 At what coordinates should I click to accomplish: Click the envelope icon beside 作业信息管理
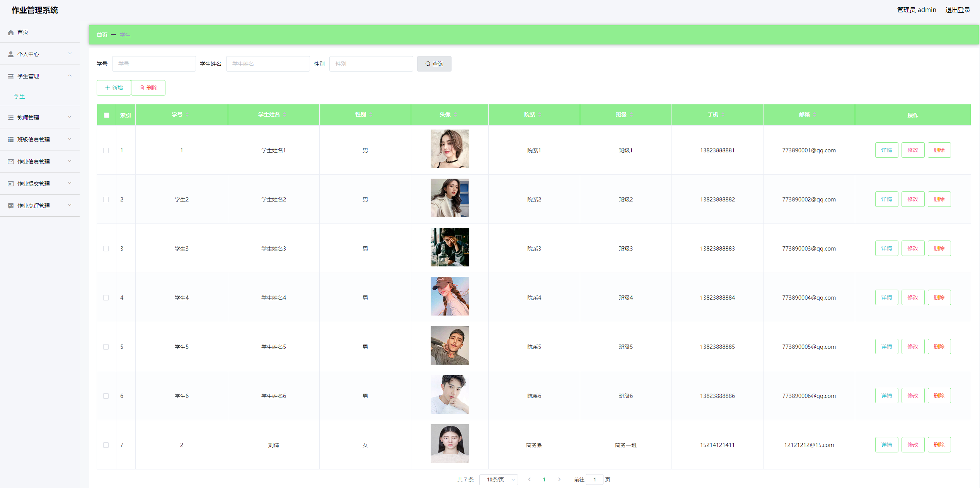(11, 162)
